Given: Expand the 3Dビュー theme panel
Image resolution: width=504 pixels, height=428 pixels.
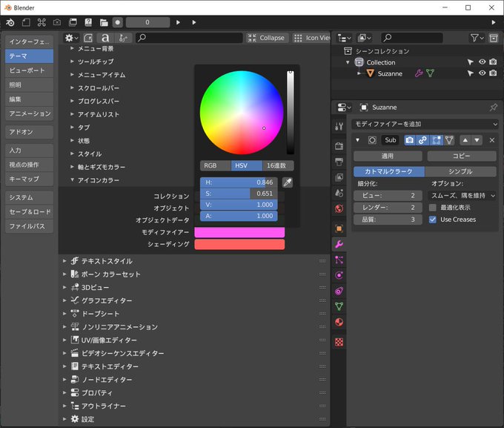Looking at the screenshot, I should coord(64,287).
